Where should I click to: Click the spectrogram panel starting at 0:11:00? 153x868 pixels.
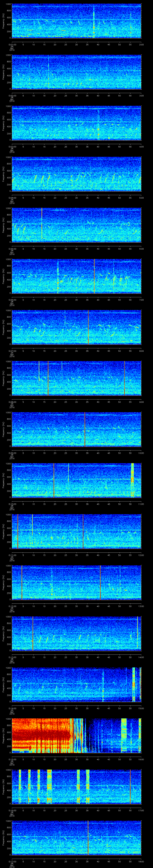click(x=77, y=531)
